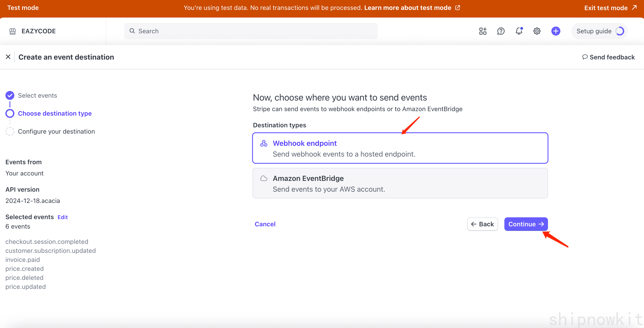Check notifications via the bell icon
644x328 pixels.
point(519,31)
